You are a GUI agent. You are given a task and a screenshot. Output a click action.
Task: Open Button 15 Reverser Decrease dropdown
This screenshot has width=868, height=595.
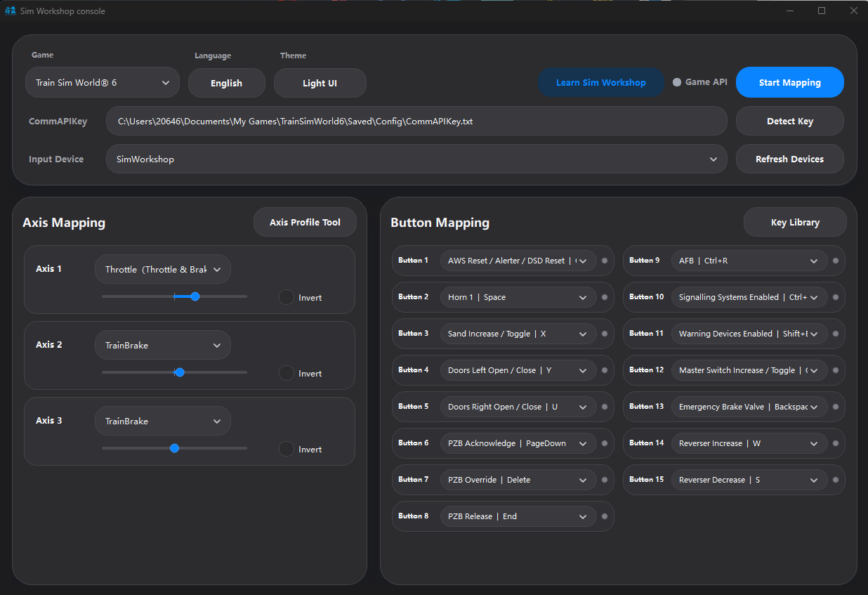coord(749,480)
